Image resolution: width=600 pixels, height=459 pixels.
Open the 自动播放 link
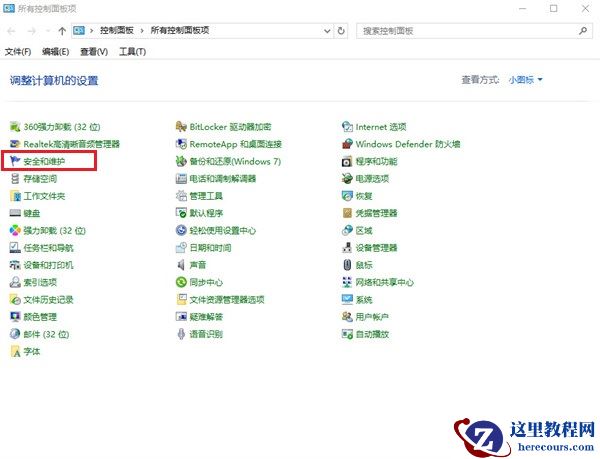point(372,334)
